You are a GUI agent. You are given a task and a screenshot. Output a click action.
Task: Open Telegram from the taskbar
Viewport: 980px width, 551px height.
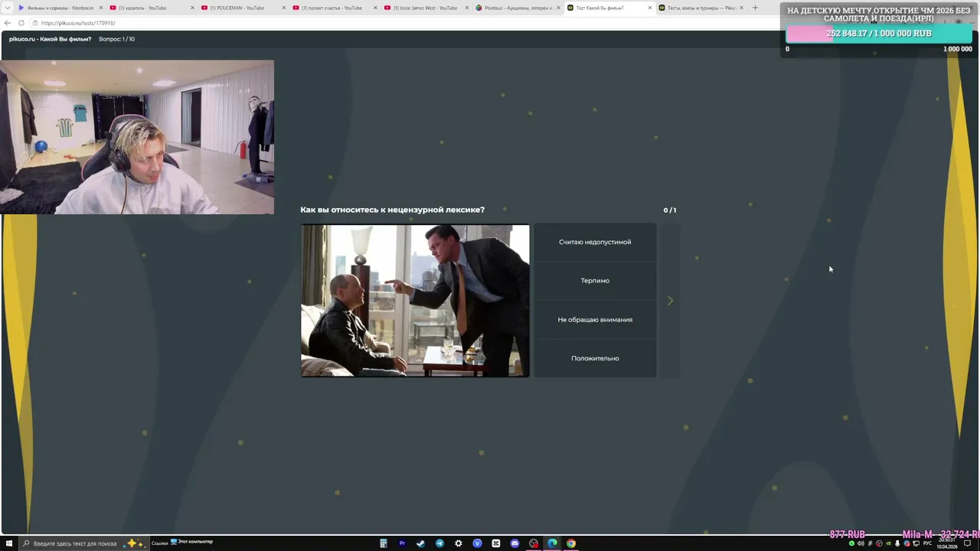[439, 543]
